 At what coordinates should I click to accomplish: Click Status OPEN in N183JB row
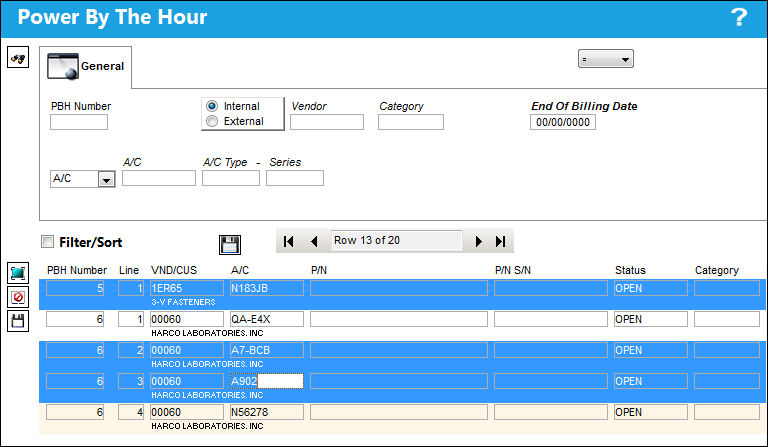coord(651,288)
